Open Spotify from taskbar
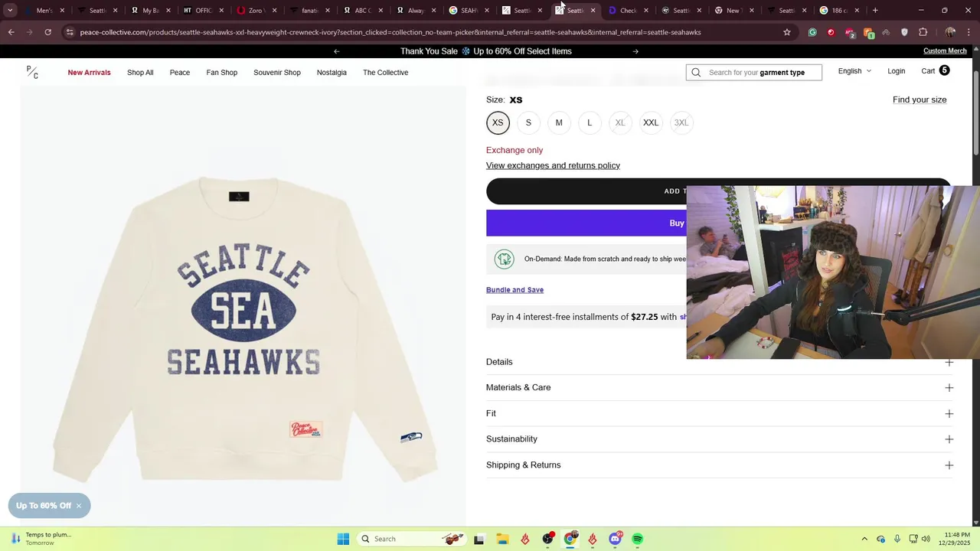This screenshot has height=551, width=980. [x=637, y=539]
